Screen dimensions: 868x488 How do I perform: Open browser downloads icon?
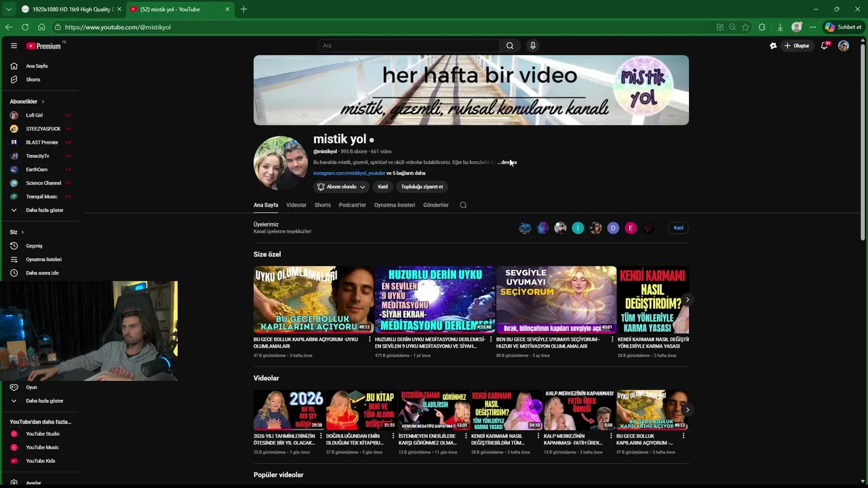click(x=780, y=27)
